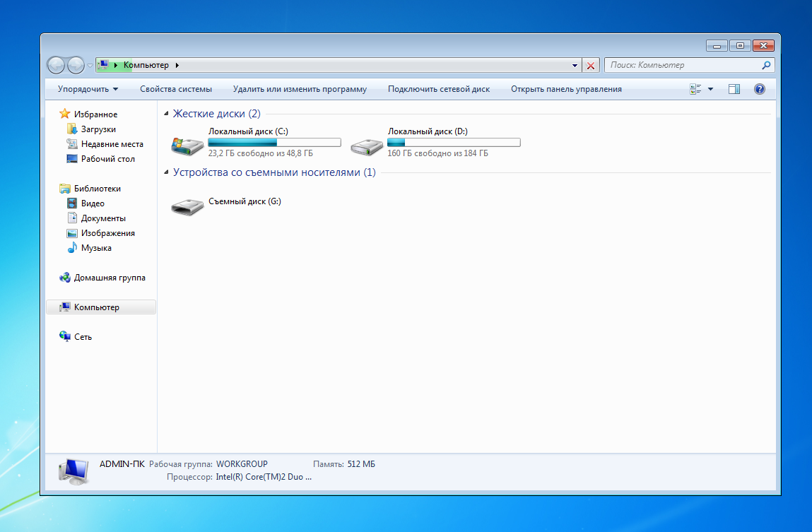
Task: Change view with the view mode icon
Action: [695, 89]
